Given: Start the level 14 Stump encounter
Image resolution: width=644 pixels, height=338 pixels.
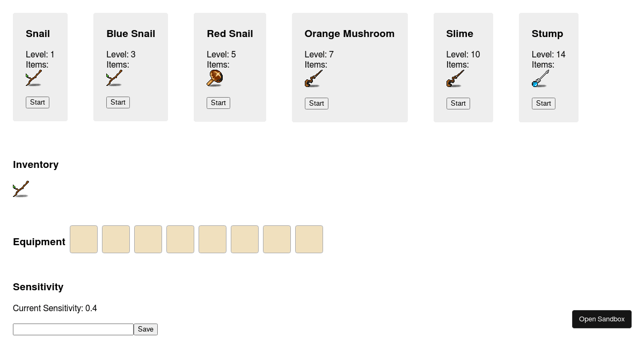Looking at the screenshot, I should click(x=543, y=104).
